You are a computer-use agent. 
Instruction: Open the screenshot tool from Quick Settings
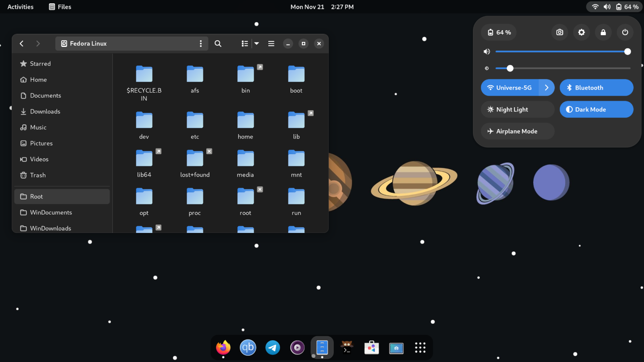coord(559,32)
